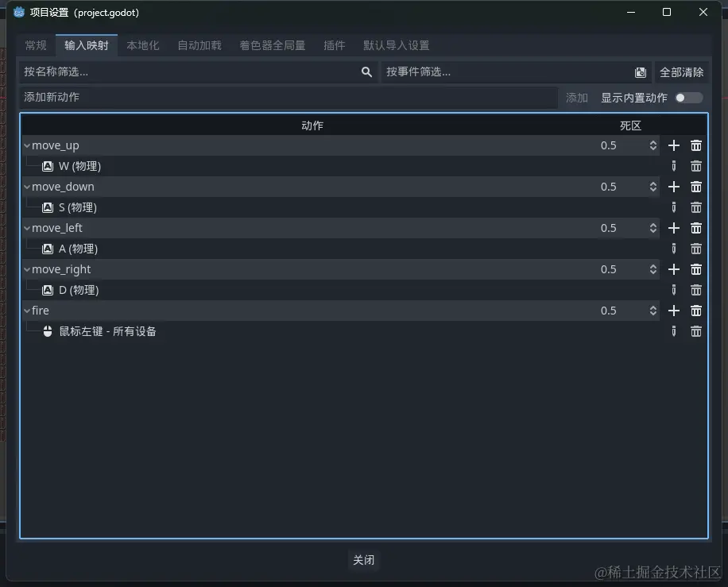Remove the S (物理) key event
This screenshot has height=587, width=728.
(x=696, y=207)
